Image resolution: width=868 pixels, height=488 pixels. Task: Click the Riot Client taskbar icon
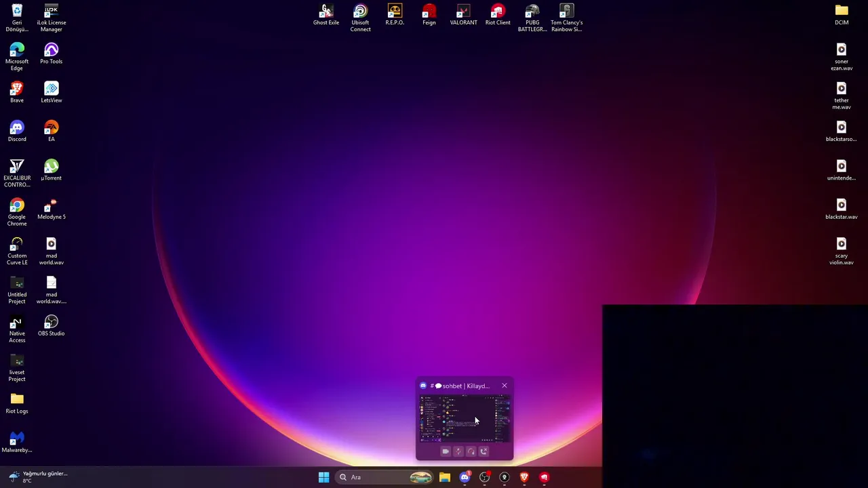point(544,477)
